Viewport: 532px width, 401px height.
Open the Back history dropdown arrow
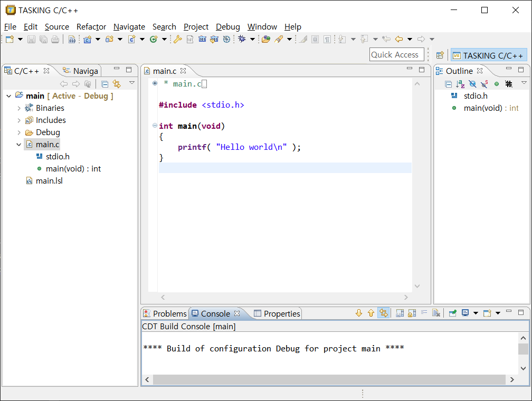410,40
